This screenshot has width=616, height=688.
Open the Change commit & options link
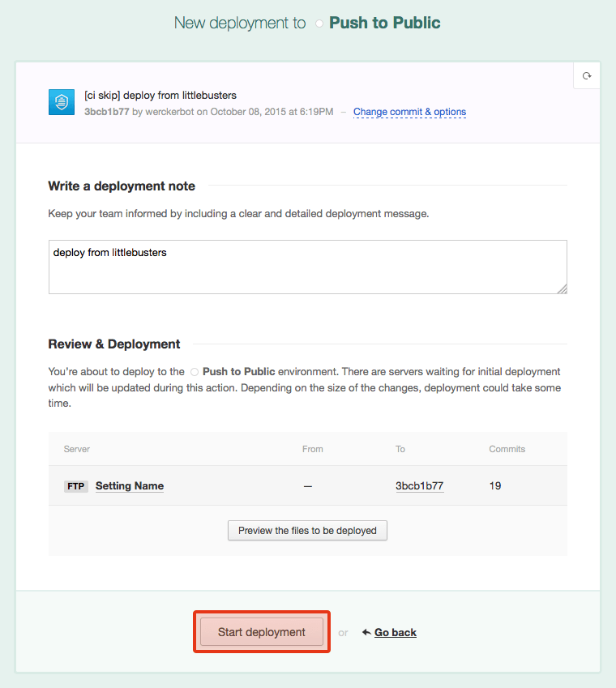[x=409, y=112]
